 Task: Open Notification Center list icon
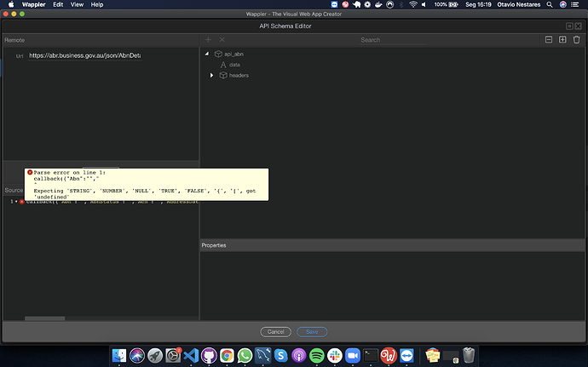pos(575,4)
